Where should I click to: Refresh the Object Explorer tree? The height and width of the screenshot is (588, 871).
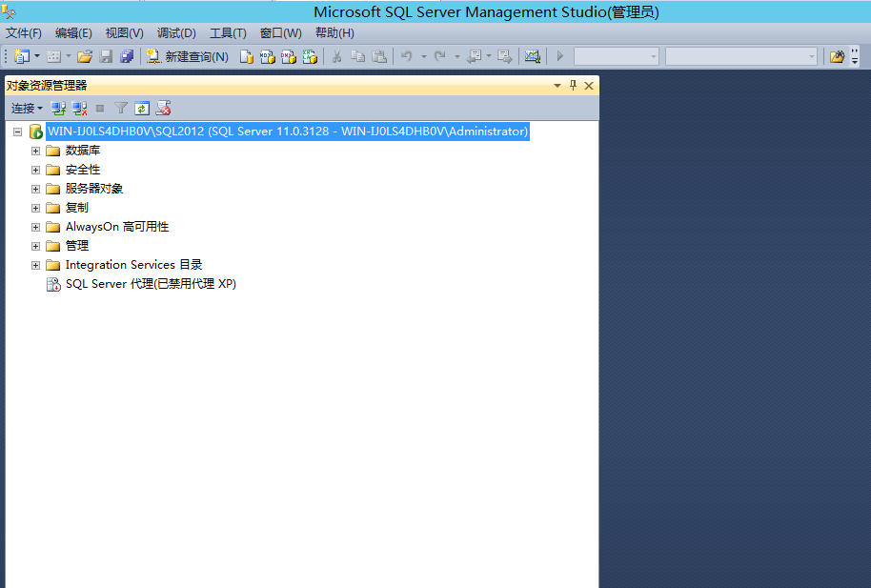tap(142, 108)
